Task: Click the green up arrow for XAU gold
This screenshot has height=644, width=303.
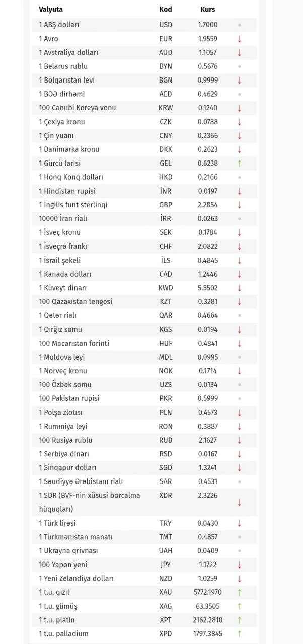Action: point(240,592)
